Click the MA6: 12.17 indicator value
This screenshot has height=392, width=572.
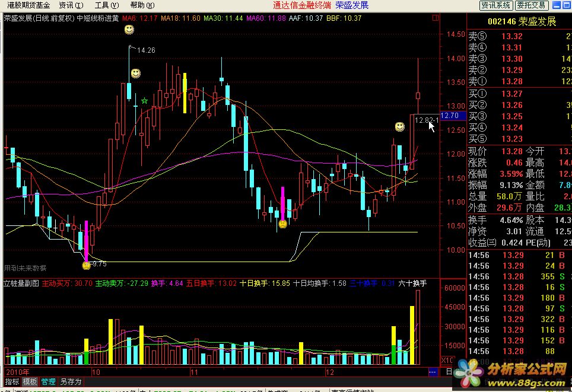pos(139,18)
